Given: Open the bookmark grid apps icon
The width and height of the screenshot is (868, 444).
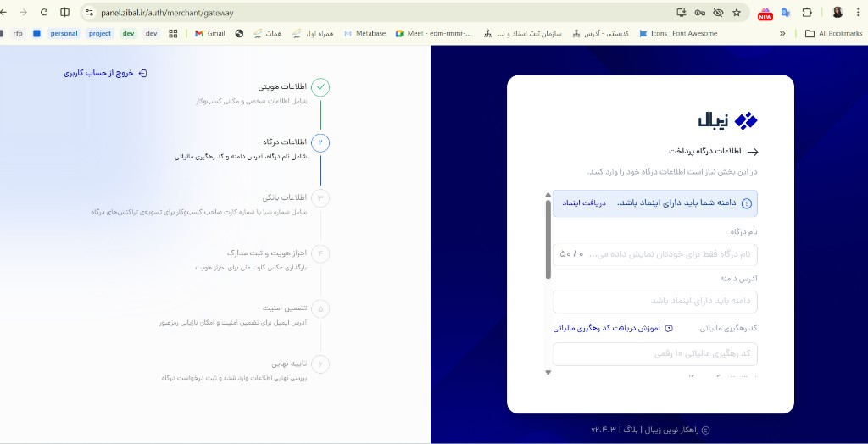Looking at the screenshot, I should point(173,33).
